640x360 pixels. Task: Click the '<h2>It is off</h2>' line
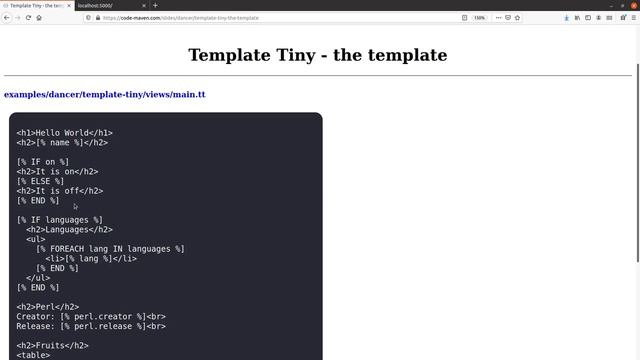[60, 191]
